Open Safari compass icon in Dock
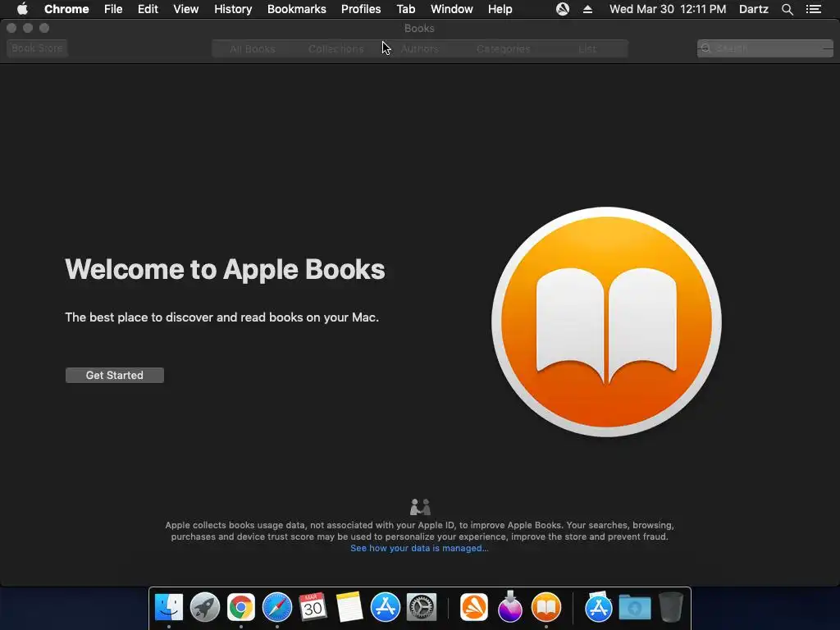Viewport: 840px width, 630px height. click(x=277, y=608)
